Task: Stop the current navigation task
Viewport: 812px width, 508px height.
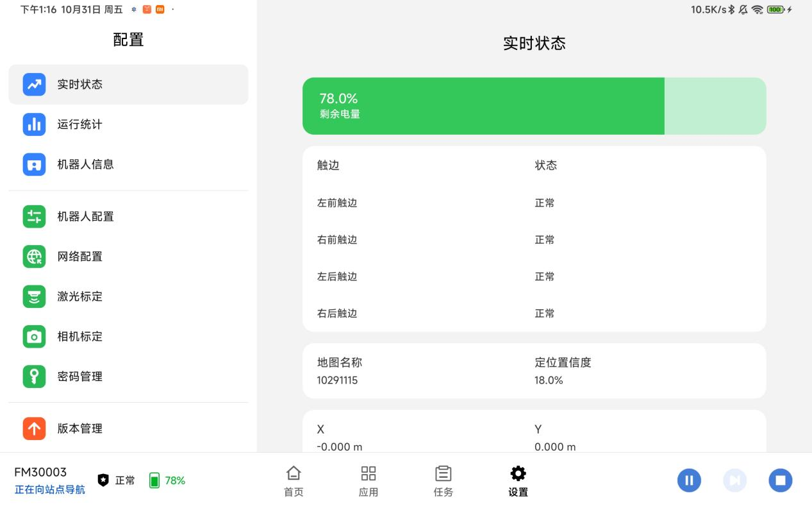Action: point(780,480)
